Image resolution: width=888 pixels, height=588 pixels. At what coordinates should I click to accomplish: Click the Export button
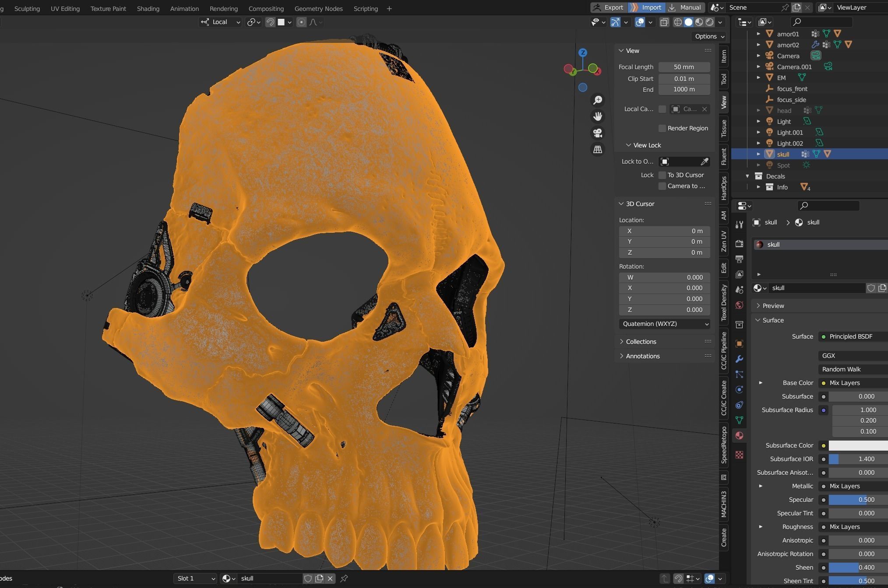tap(609, 7)
